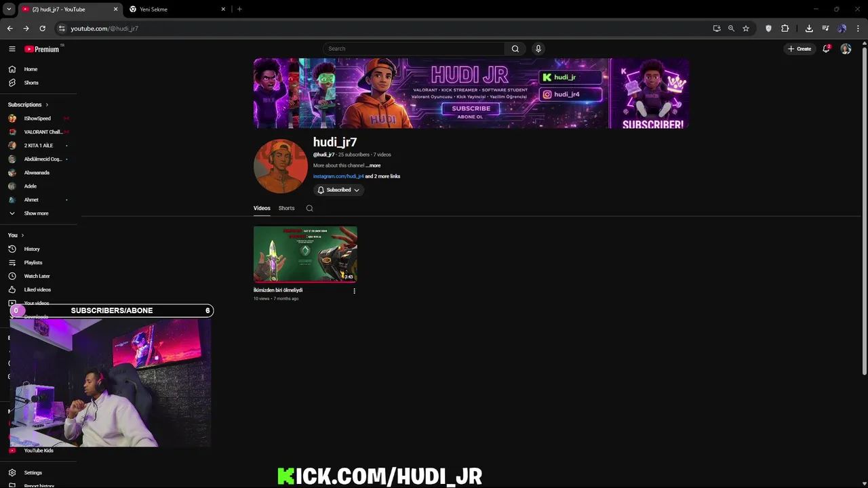Image resolution: width=868 pixels, height=488 pixels.
Task: Play the video thumbnail with 3:43 duration
Action: [x=305, y=254]
